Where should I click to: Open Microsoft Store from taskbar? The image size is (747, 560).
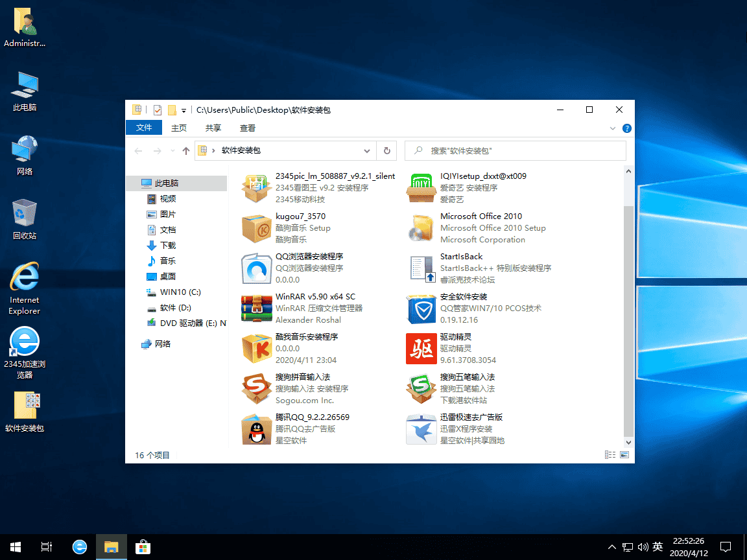coord(143,546)
